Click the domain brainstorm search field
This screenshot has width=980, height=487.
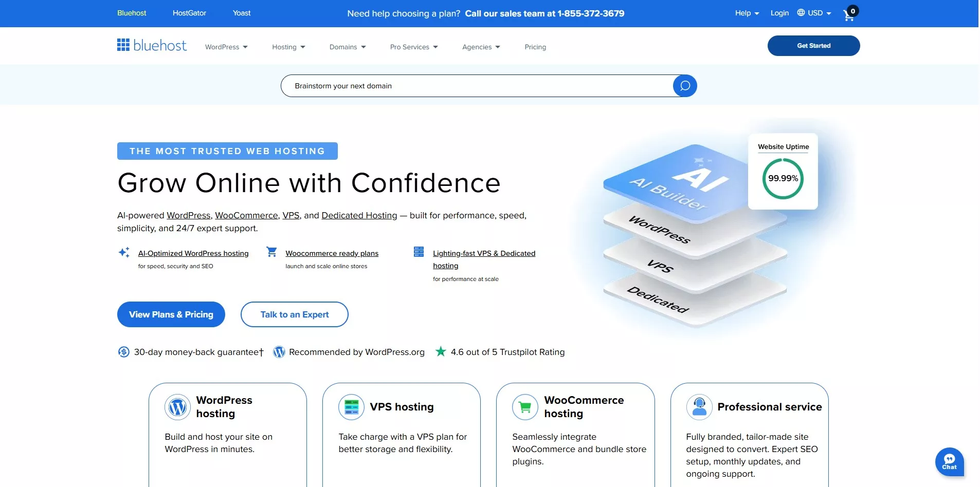point(463,86)
